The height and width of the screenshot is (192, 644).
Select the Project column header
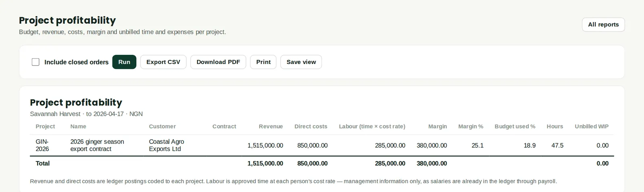45,126
